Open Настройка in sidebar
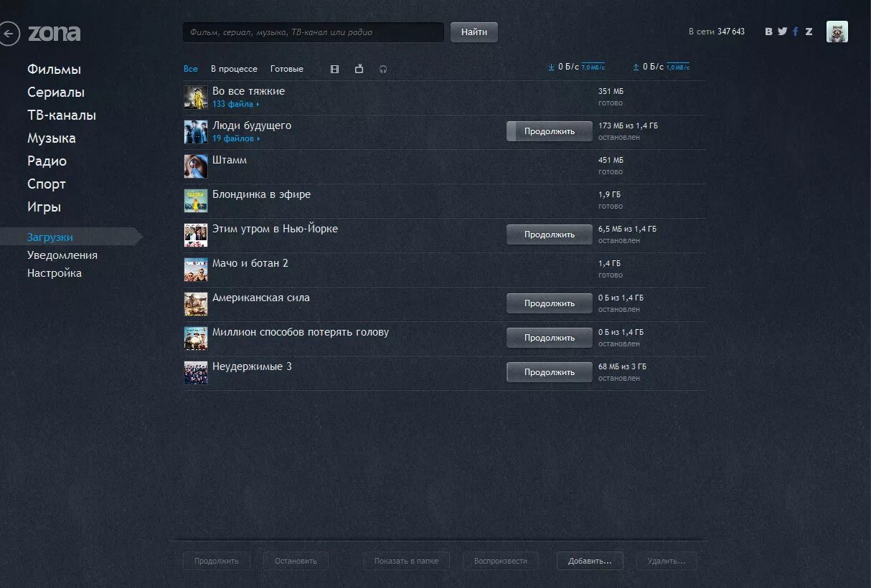The image size is (871, 588). [x=55, y=273]
